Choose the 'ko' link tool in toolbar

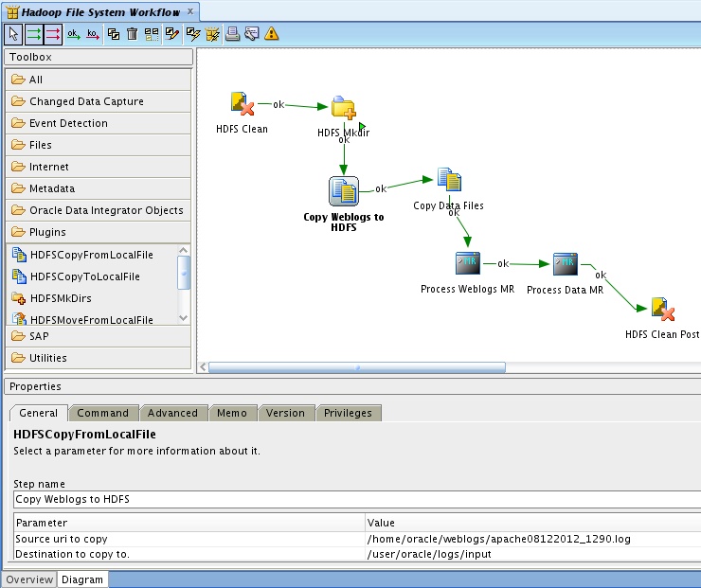(93, 34)
